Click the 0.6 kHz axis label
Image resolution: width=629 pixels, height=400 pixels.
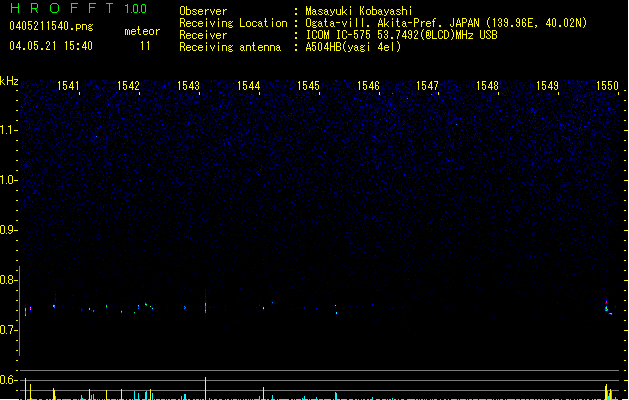click(x=7, y=380)
